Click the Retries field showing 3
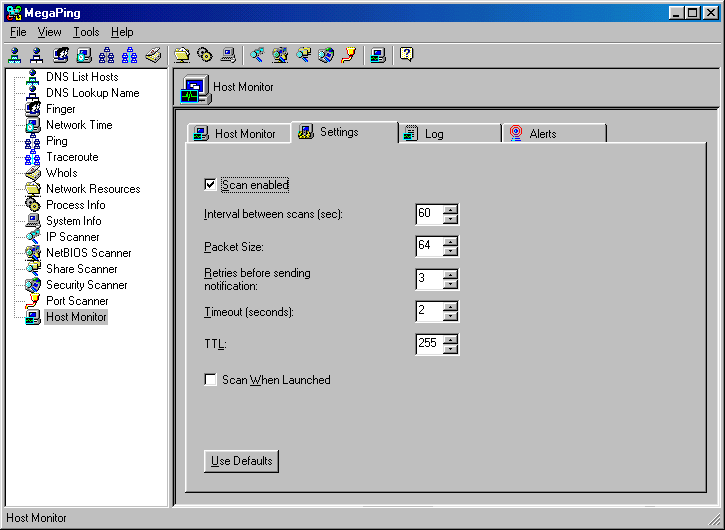This screenshot has width=725, height=530. coord(429,279)
